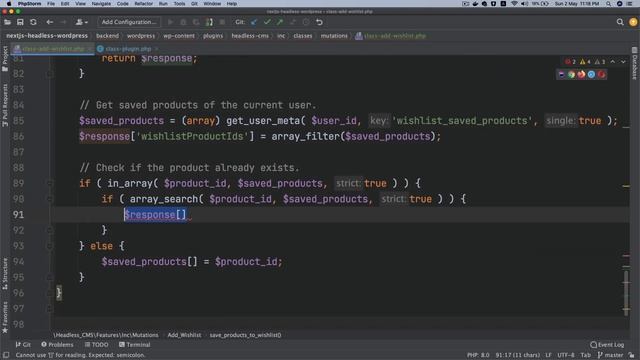640x360 pixels.
Task: Click the Debug bug icon
Action: (x=183, y=22)
